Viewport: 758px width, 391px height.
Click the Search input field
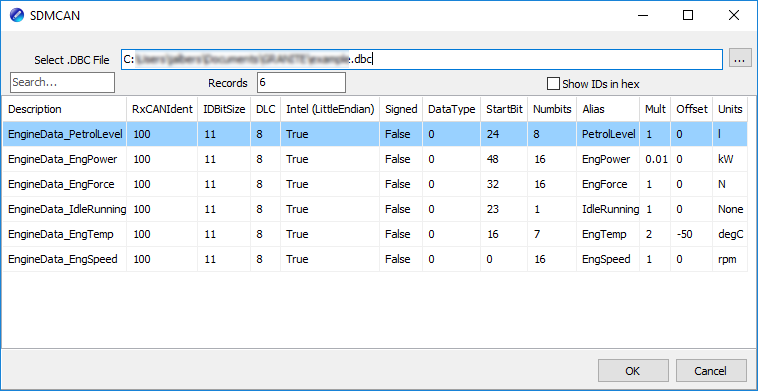[62, 82]
